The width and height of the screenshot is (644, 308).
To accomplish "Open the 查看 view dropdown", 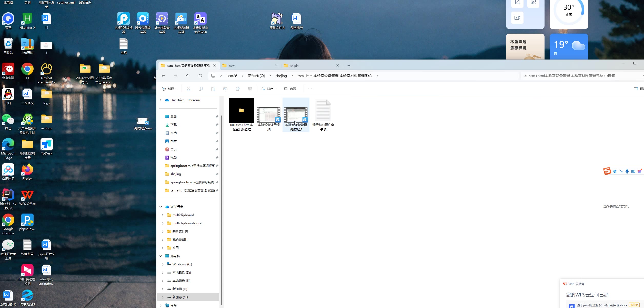I will coord(292,89).
